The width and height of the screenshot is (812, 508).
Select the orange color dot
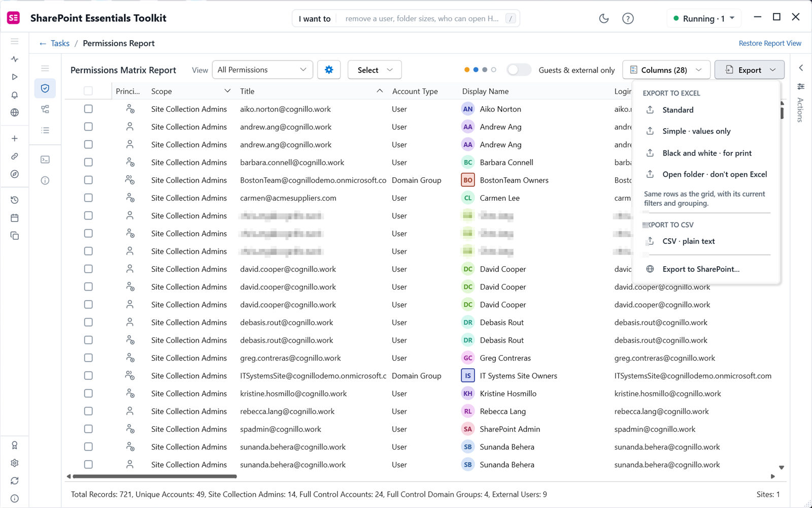467,70
